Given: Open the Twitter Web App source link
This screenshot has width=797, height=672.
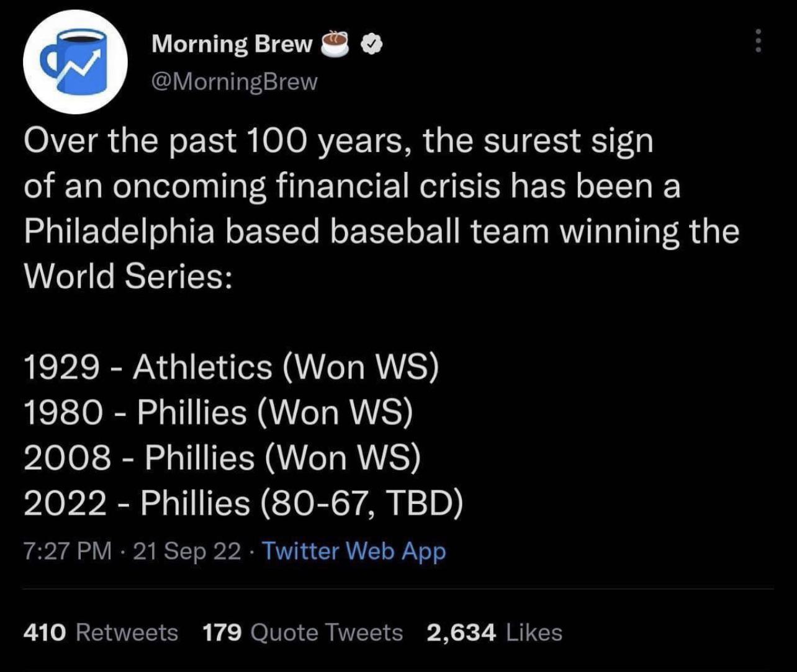Looking at the screenshot, I should (354, 550).
